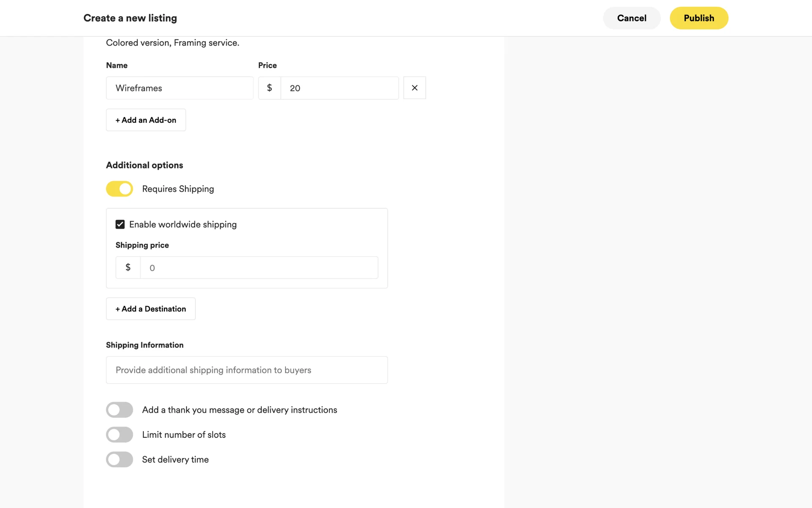The image size is (812, 508).
Task: Edit the add-on price field showing 20
Action: pos(339,88)
